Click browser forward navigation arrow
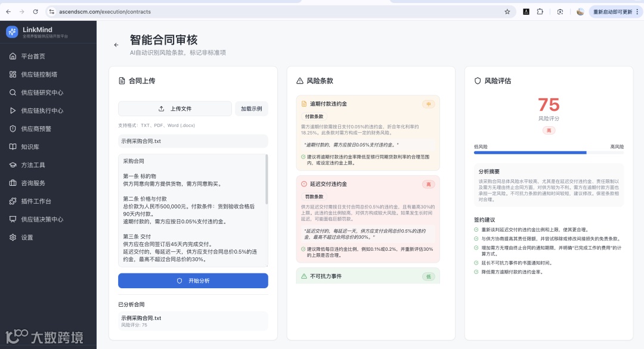This screenshot has width=644, height=349. click(22, 11)
